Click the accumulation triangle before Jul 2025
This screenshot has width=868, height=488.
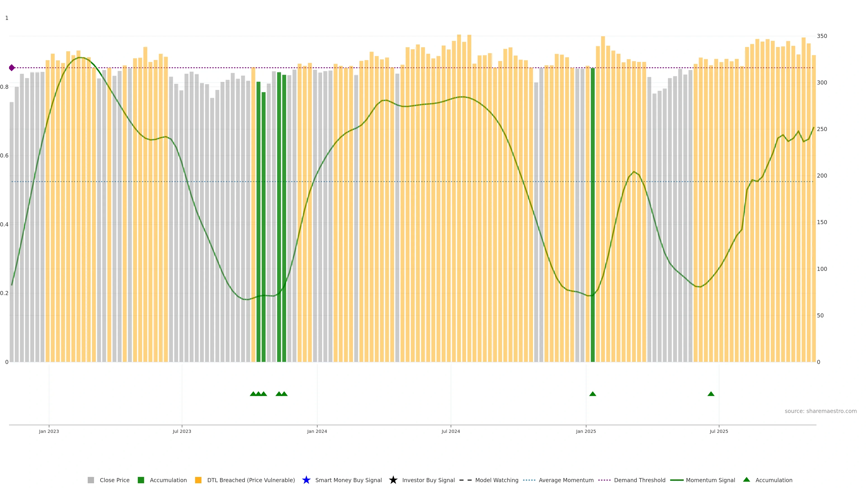(711, 394)
